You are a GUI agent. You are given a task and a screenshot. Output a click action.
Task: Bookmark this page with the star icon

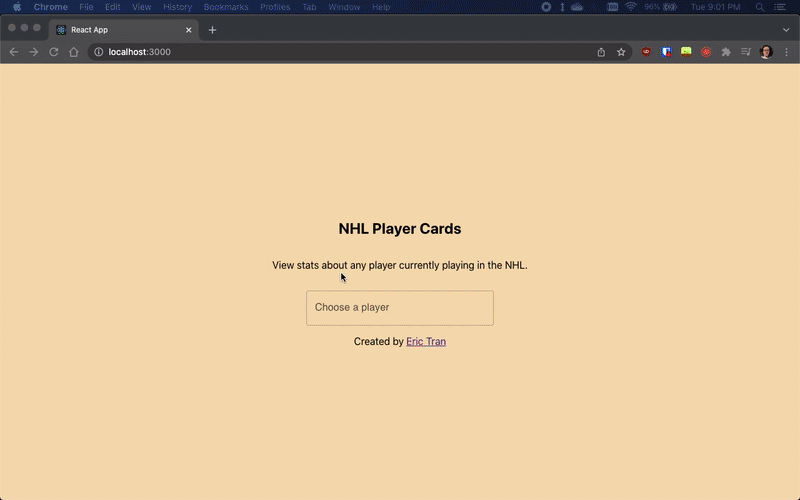click(621, 52)
